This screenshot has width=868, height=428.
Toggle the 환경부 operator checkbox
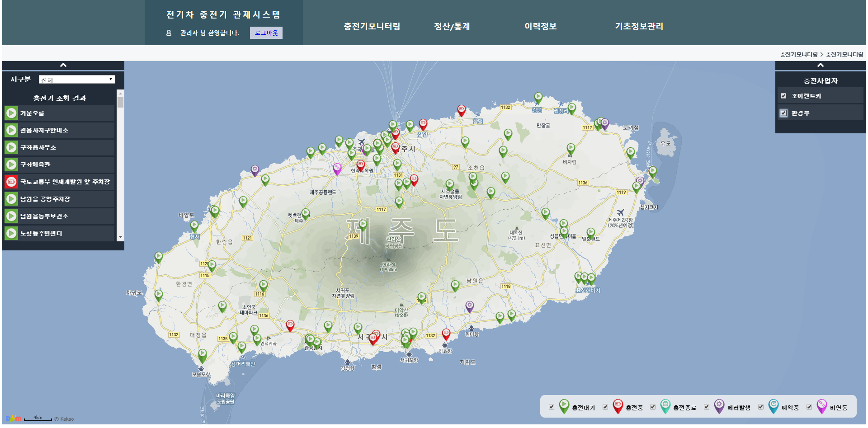783,113
